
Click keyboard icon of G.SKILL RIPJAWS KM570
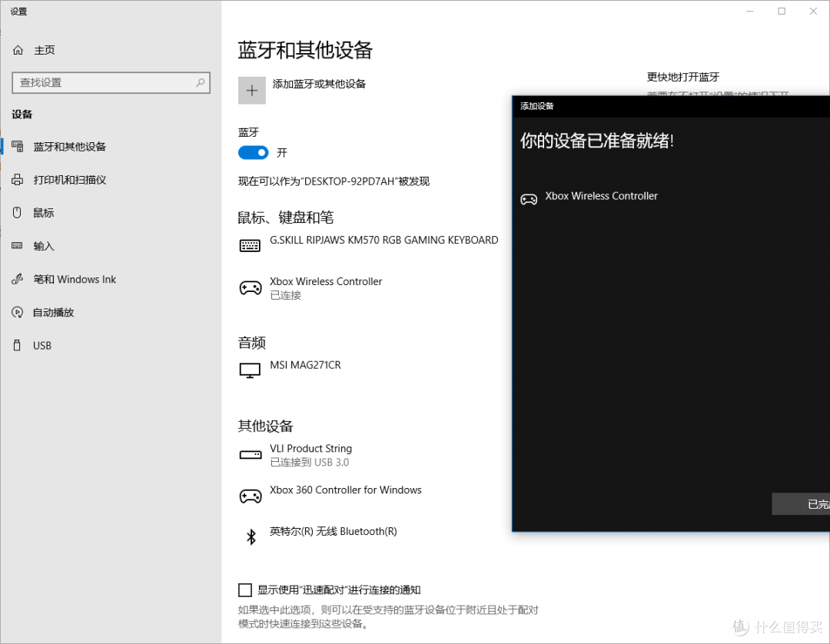tap(250, 246)
